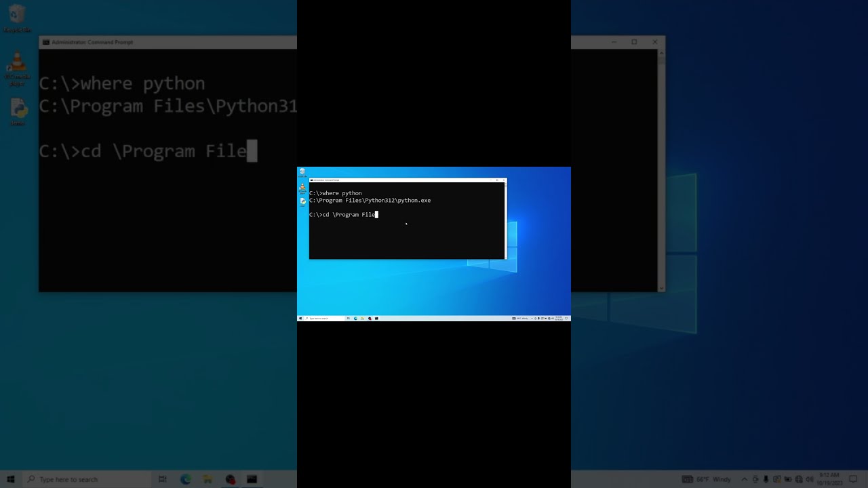The image size is (868, 488).
Task: Open Task View in the centered taskbar
Action: coord(348,319)
